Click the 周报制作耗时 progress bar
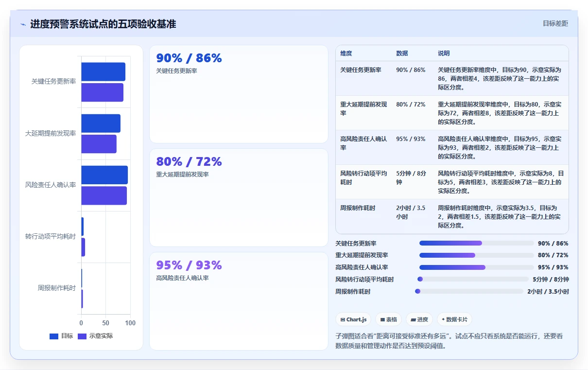The image size is (588, 370). (x=469, y=291)
